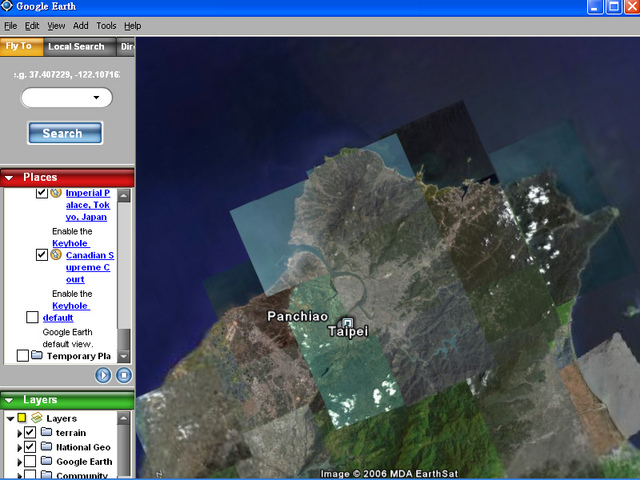
Task: Click the Layers stack icon
Action: coord(37,418)
